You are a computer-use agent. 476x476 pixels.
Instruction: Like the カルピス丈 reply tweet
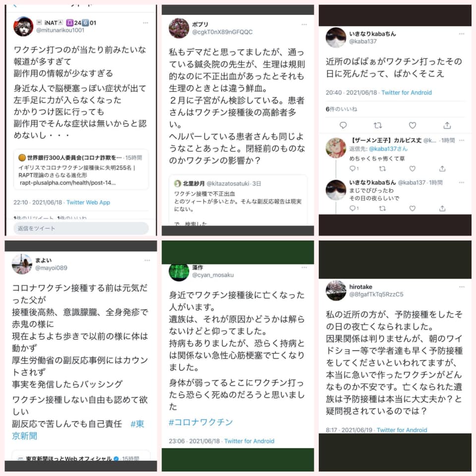pyautogui.click(x=412, y=169)
